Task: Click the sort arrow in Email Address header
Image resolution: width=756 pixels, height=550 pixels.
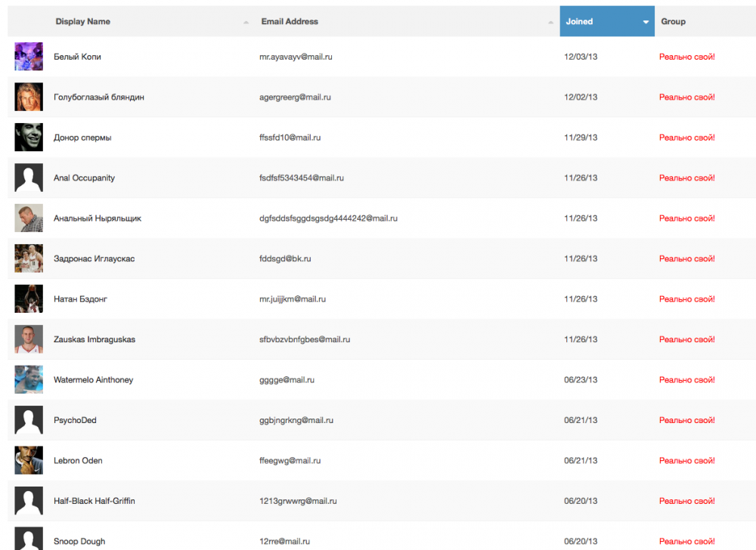Action: click(550, 23)
